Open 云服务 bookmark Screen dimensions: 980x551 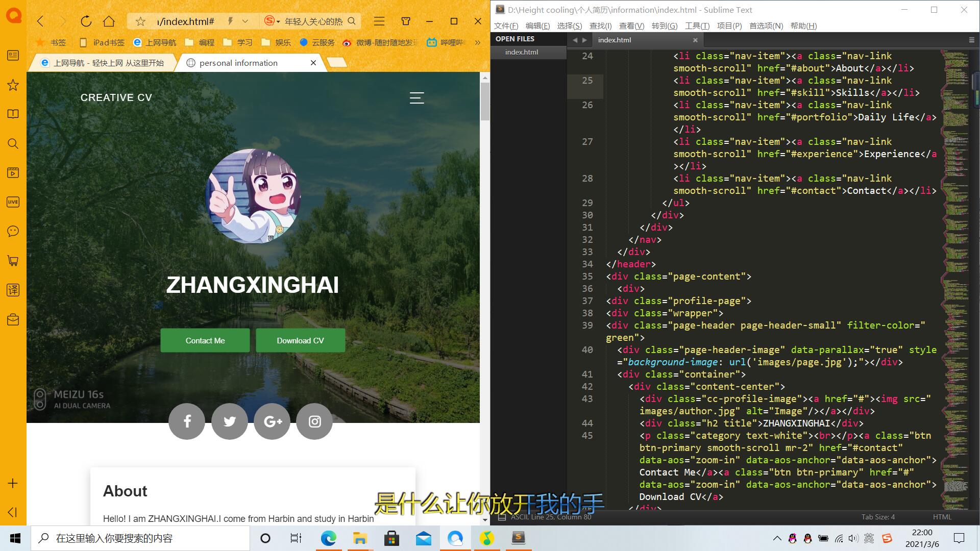[317, 42]
